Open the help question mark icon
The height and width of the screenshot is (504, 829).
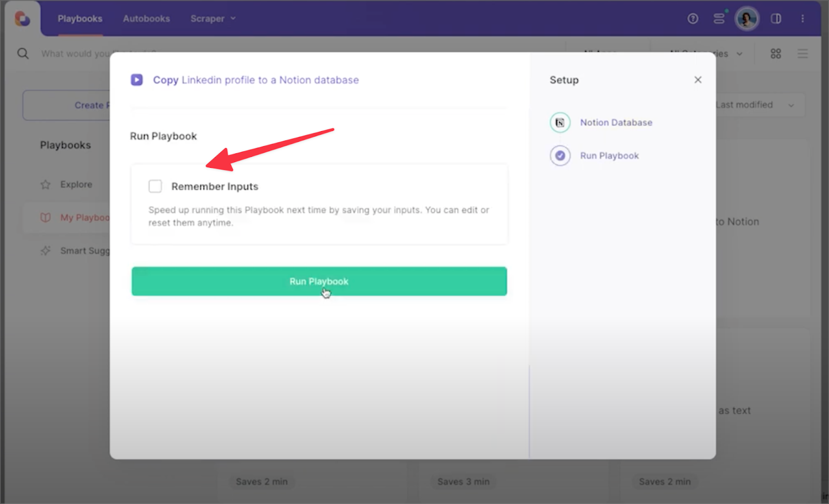pyautogui.click(x=693, y=19)
